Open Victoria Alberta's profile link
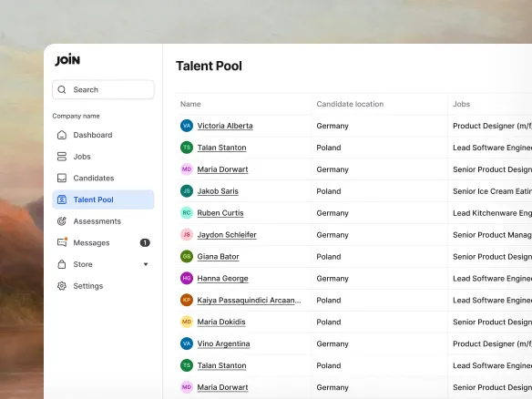 coord(225,126)
